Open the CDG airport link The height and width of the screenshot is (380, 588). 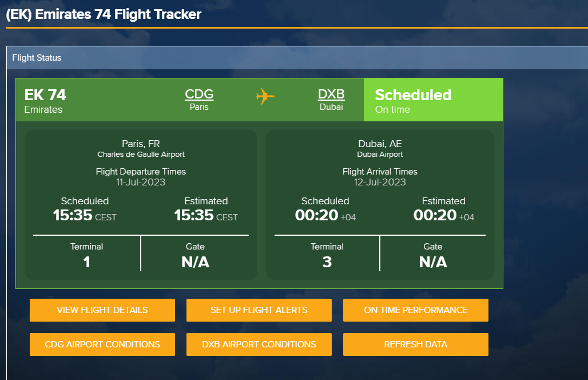click(x=199, y=94)
